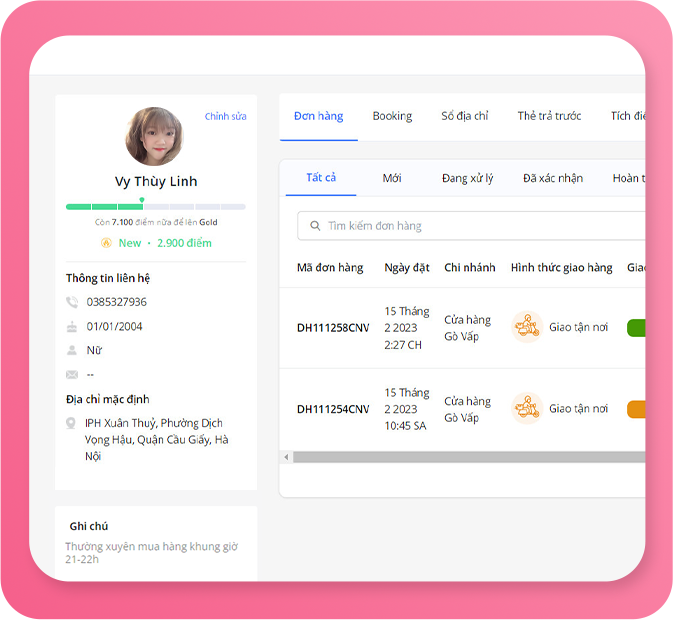This screenshot has width=673, height=620.
Task: Click the green status badge of DH111258CNV
Action: pos(636,328)
